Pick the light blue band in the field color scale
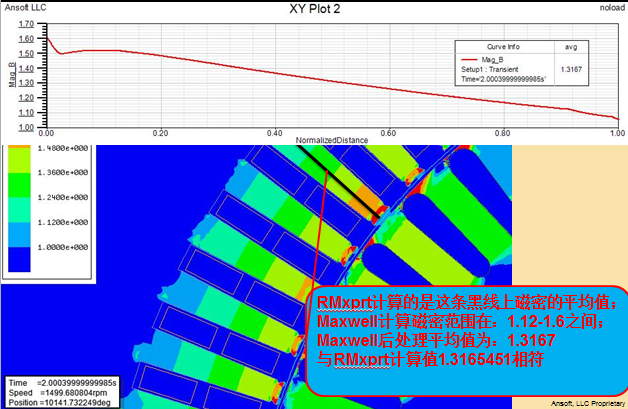 [19, 235]
